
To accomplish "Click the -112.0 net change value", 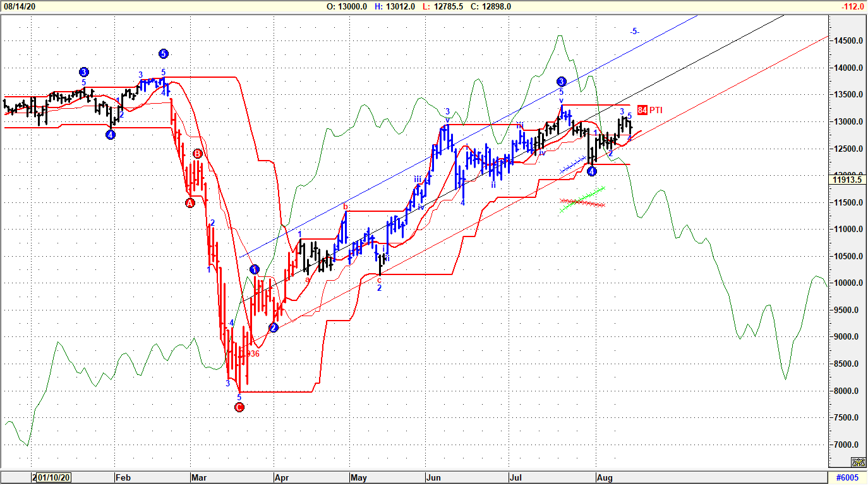I will tap(852, 6).
